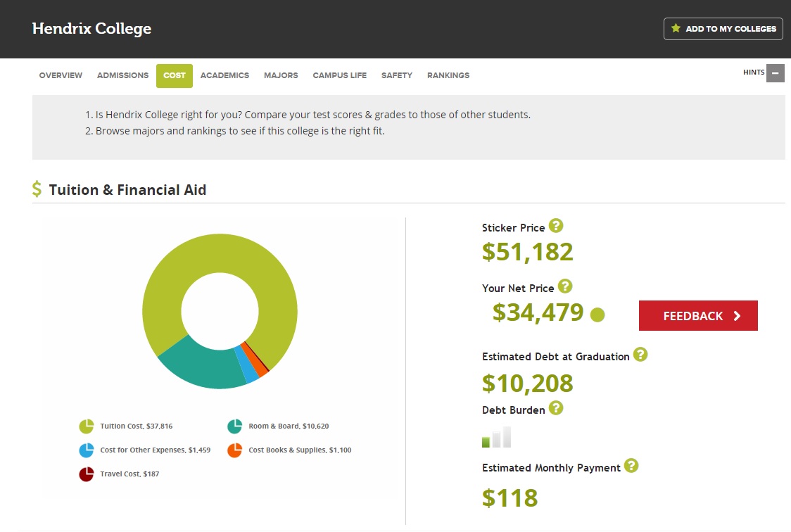The height and width of the screenshot is (532, 791).
Task: Collapse the Hints panel with the minus button
Action: point(776,73)
